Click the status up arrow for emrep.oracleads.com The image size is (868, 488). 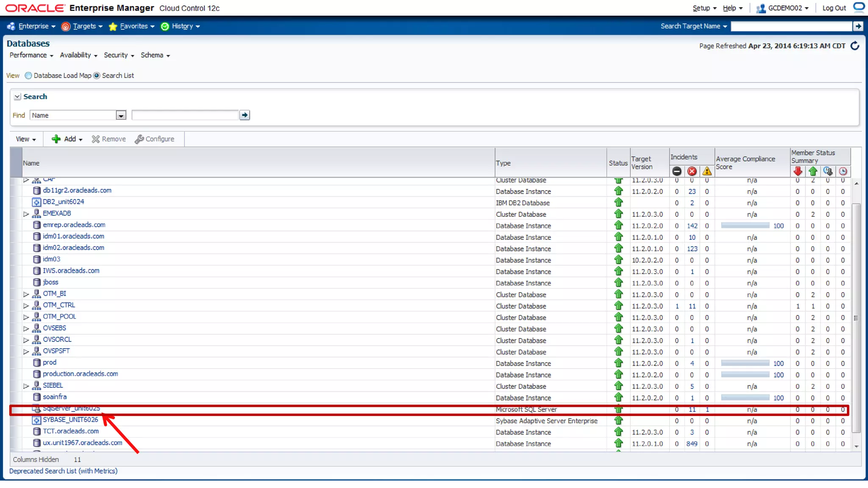click(618, 225)
